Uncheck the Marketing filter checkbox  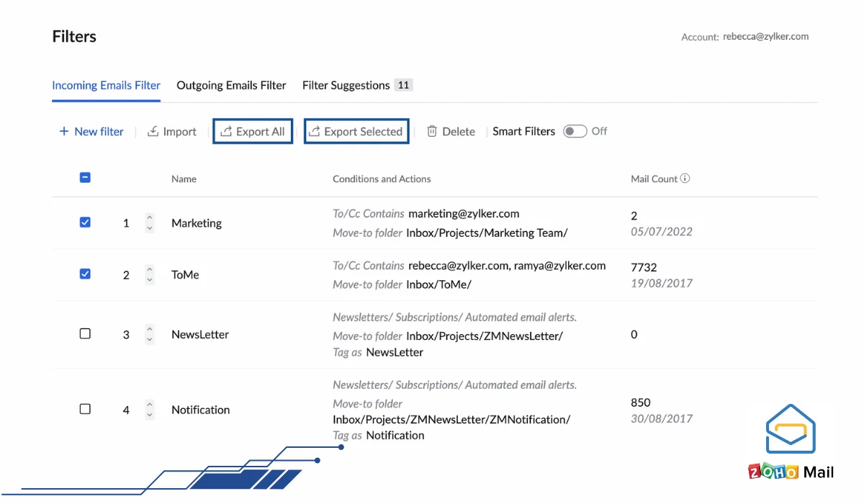(x=85, y=222)
